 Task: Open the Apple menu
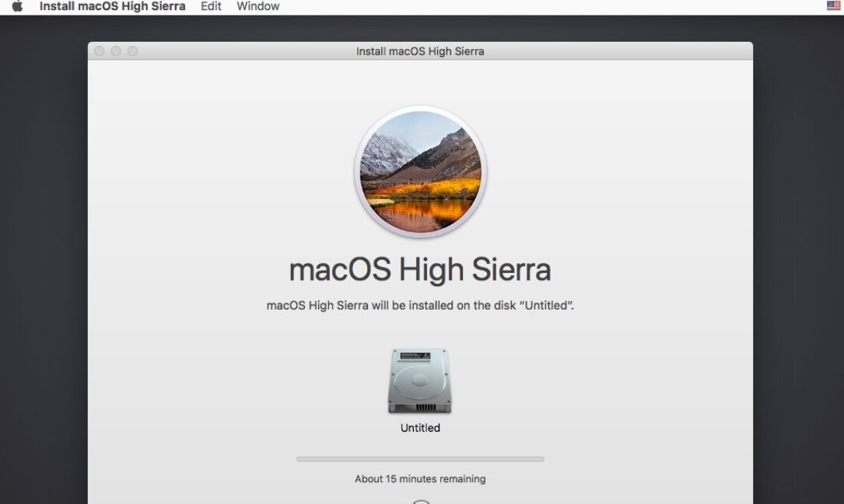17,6
